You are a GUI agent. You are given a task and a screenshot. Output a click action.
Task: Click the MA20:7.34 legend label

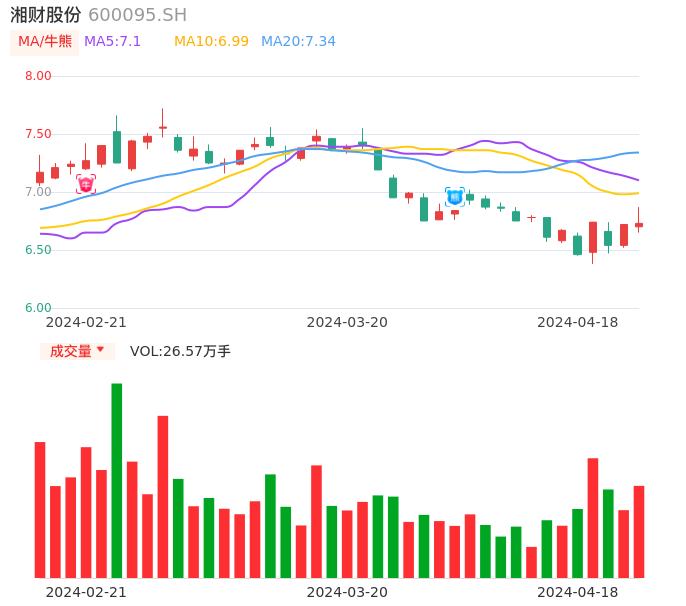coord(298,42)
